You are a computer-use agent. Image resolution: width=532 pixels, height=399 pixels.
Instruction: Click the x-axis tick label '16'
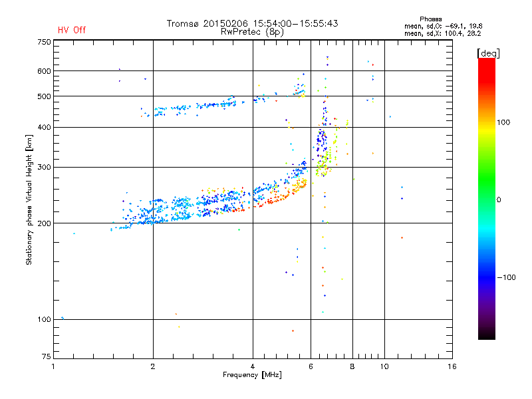point(452,366)
